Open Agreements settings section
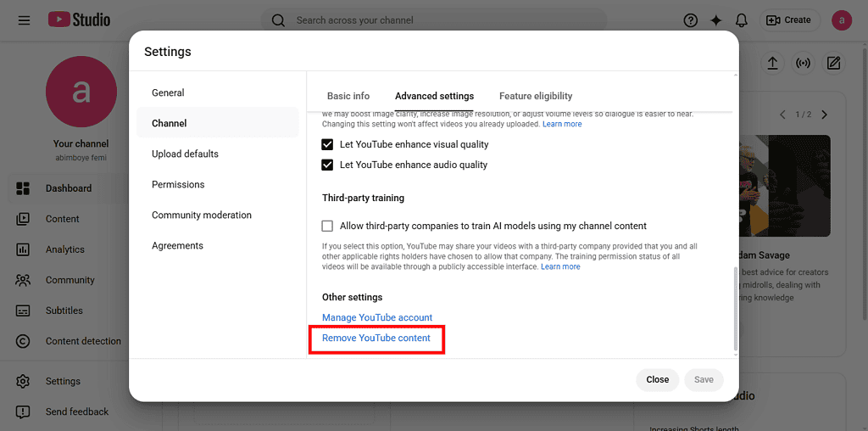This screenshot has height=431, width=868. click(218, 245)
